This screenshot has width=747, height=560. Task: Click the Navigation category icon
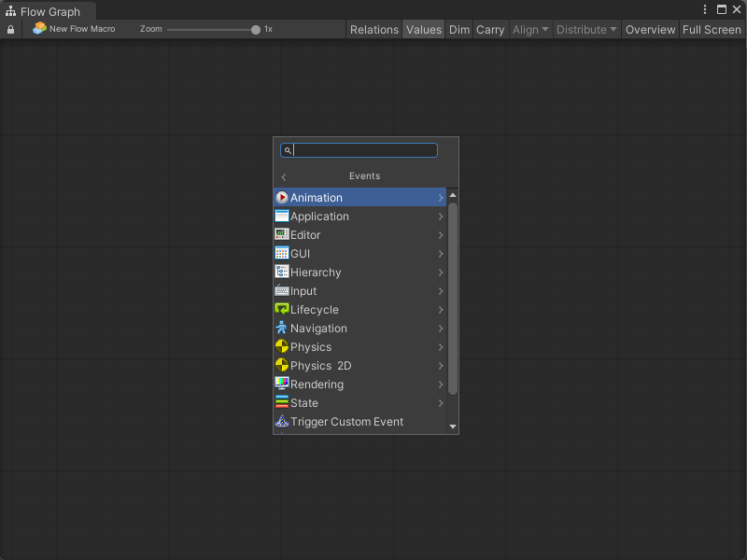(x=282, y=329)
